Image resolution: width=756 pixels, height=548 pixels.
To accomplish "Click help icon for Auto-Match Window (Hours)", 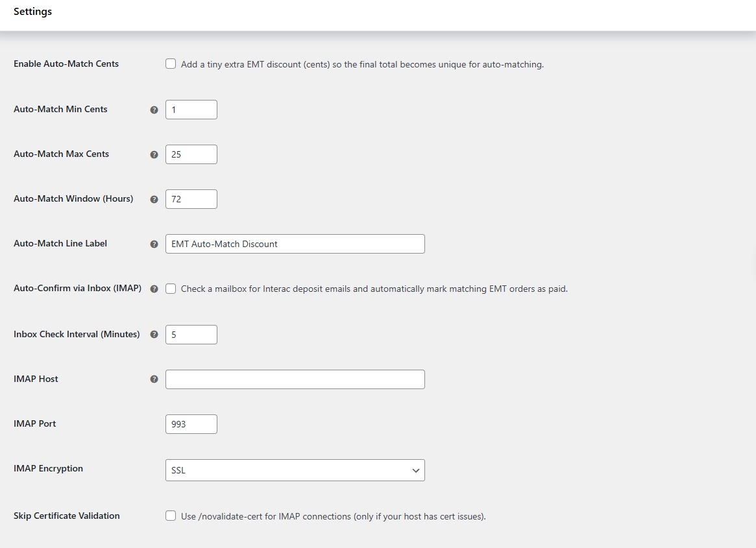I will click(154, 200).
